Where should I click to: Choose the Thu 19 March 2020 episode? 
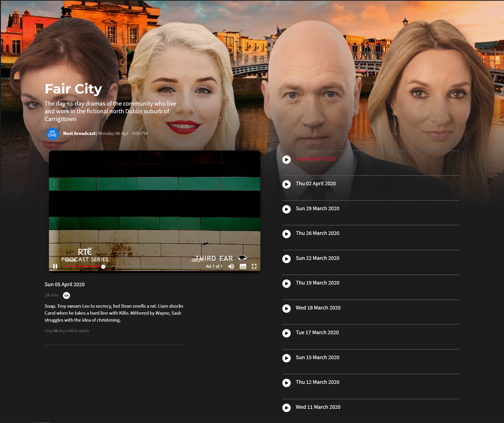coord(317,283)
